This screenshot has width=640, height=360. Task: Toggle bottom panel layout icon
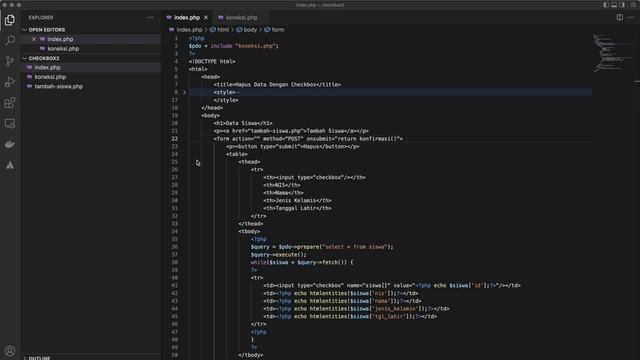(x=614, y=5)
